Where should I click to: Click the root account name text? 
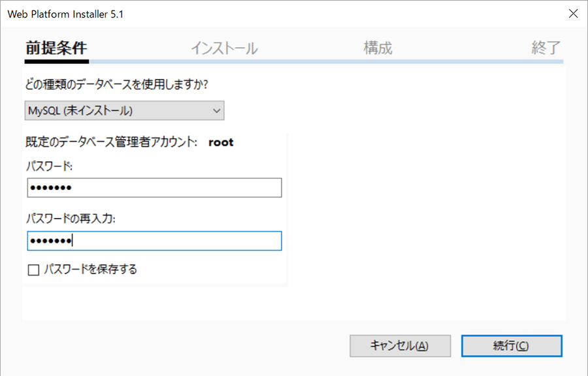coord(221,142)
